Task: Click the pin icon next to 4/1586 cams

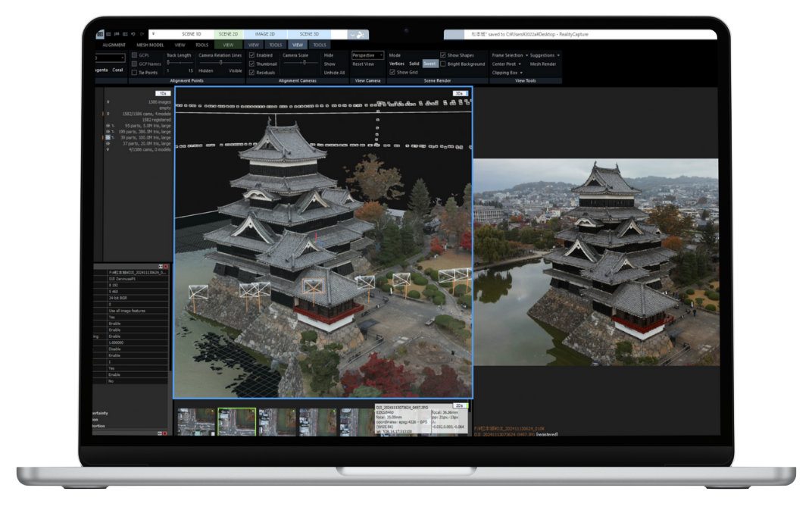Action: (x=108, y=149)
